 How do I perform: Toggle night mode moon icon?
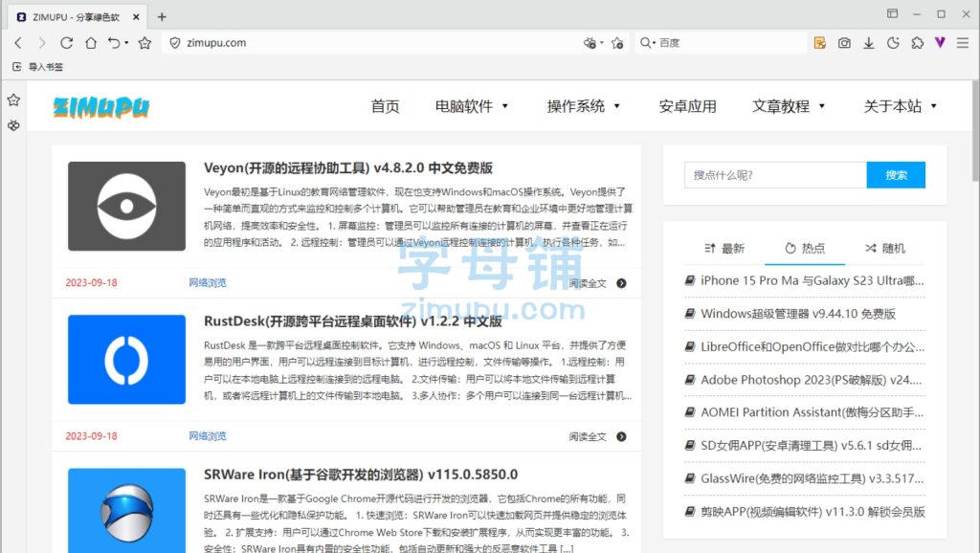point(893,42)
